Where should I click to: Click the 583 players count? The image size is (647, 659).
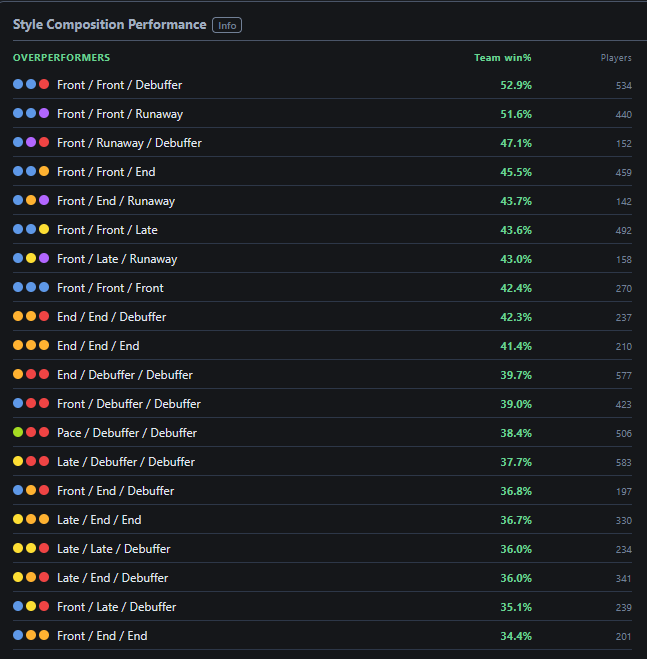pos(624,462)
